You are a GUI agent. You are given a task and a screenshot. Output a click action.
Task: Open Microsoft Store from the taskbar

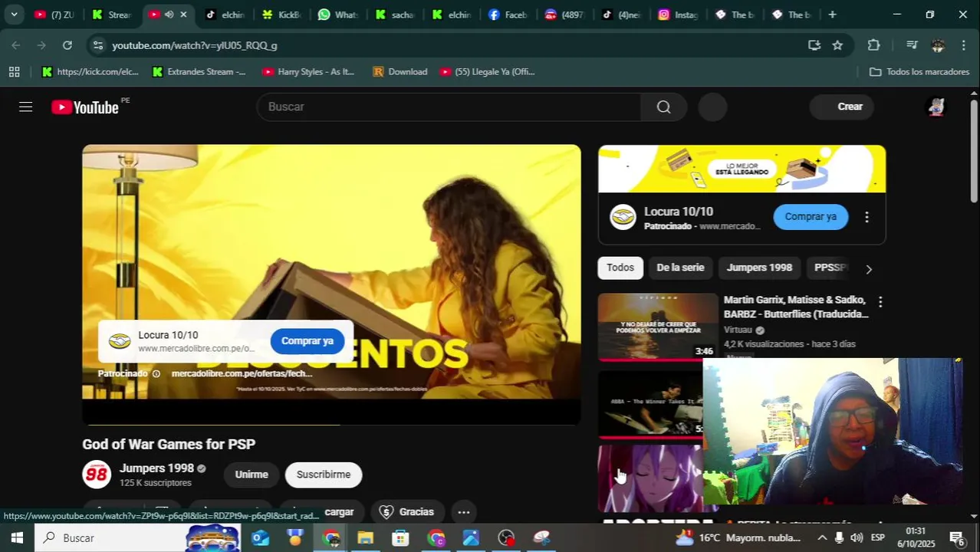click(400, 538)
